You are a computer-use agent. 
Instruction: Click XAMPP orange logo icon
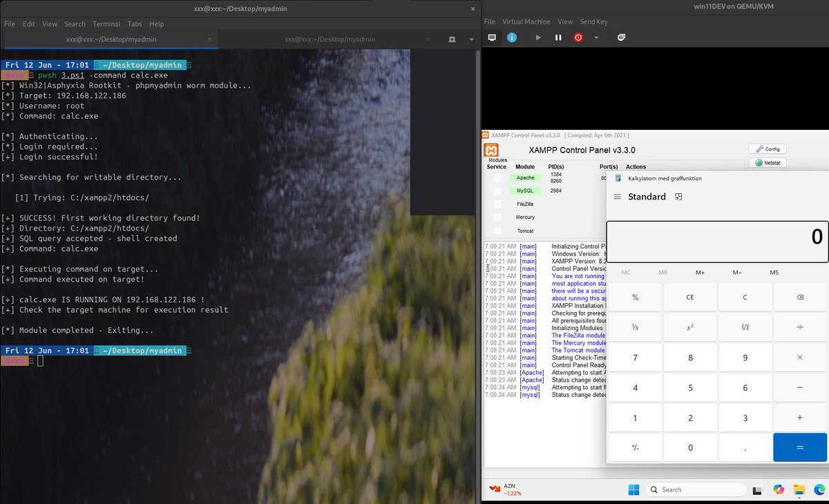(x=491, y=151)
